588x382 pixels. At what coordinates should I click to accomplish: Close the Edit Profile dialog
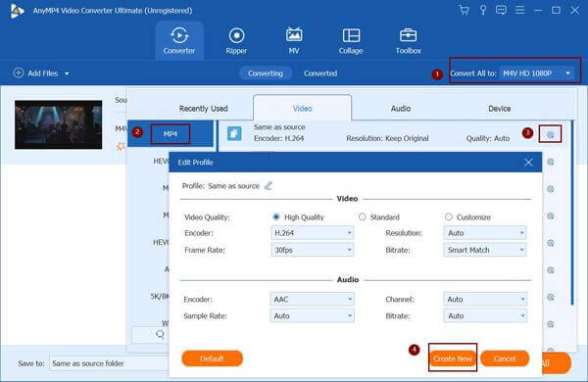528,163
